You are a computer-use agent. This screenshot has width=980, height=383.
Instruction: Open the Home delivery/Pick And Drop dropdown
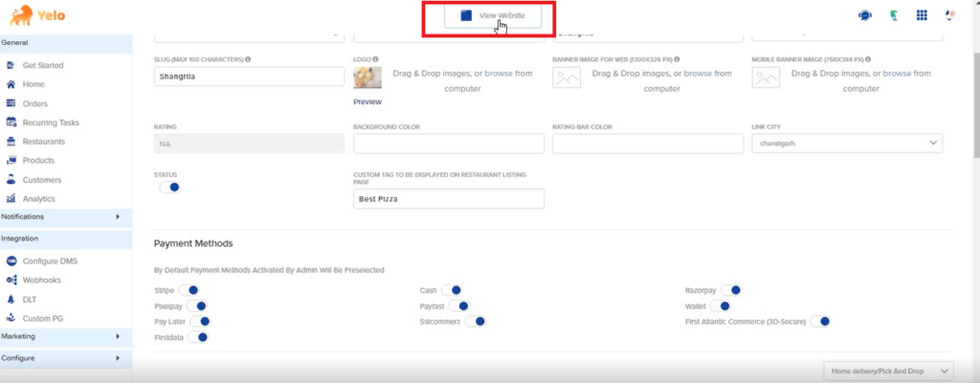click(889, 371)
